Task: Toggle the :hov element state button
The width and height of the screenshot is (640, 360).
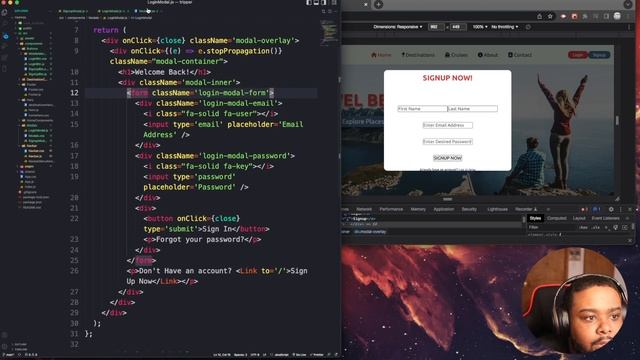Action: click(583, 227)
